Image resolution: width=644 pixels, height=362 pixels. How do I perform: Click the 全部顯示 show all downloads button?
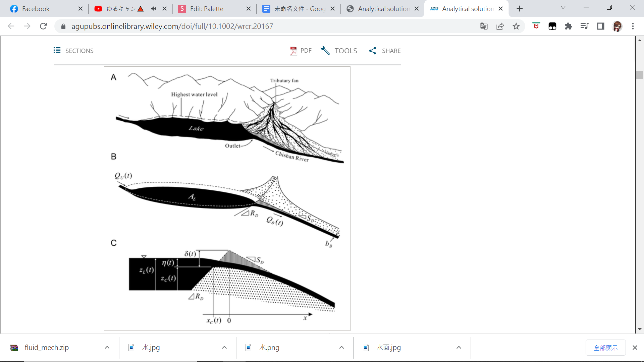[x=605, y=348]
